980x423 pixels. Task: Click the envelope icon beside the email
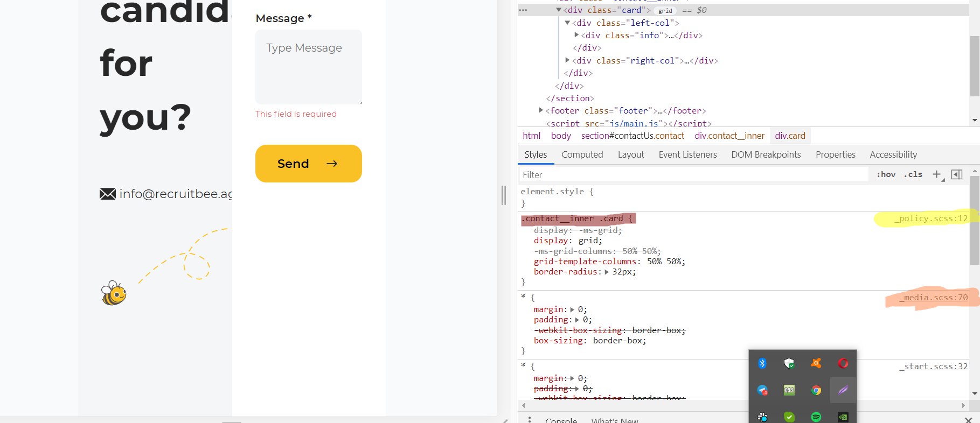pyautogui.click(x=108, y=194)
